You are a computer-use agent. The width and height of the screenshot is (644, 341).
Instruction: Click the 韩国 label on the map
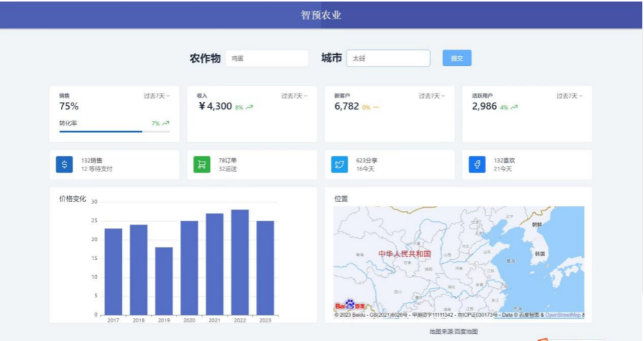(x=539, y=254)
